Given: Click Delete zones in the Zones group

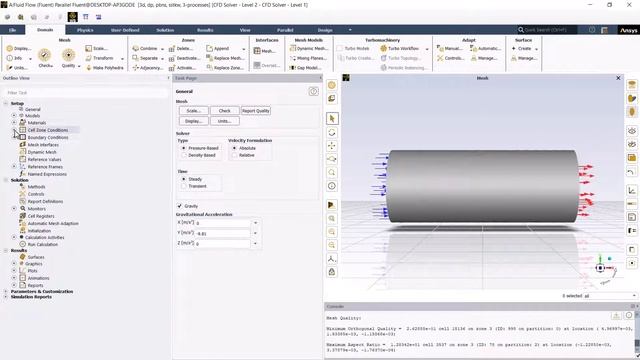Looking at the screenshot, I should [x=181, y=49].
